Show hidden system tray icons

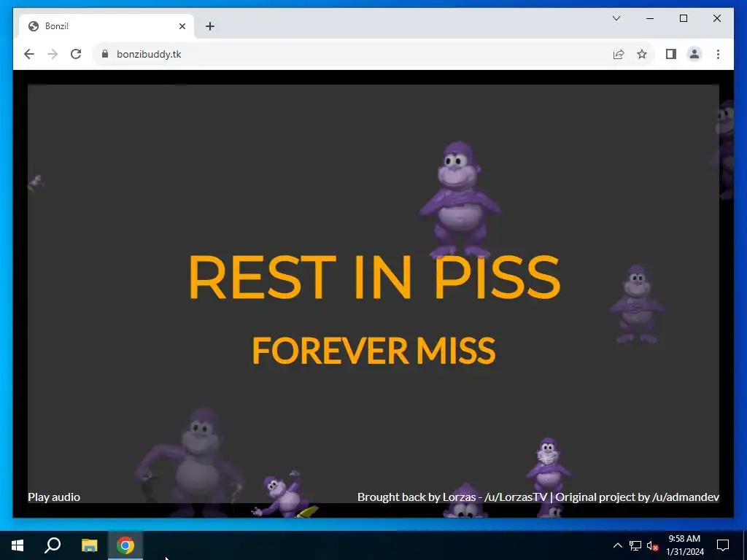click(617, 545)
